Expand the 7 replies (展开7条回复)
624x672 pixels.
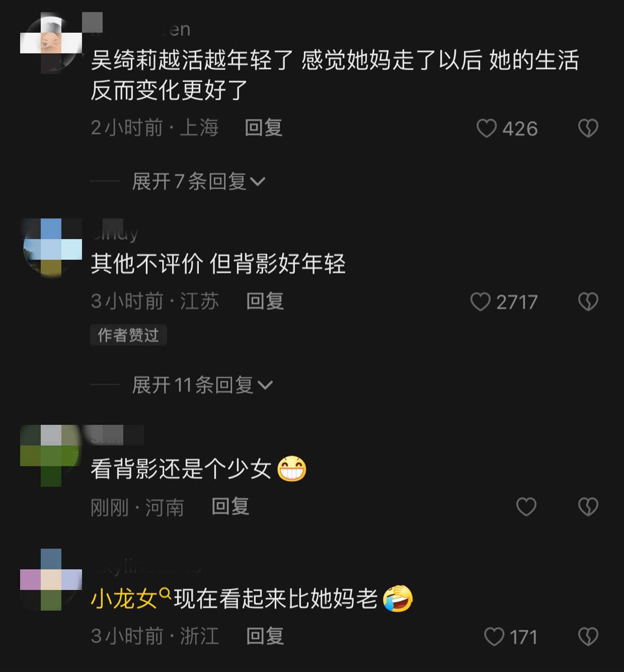pos(199,182)
